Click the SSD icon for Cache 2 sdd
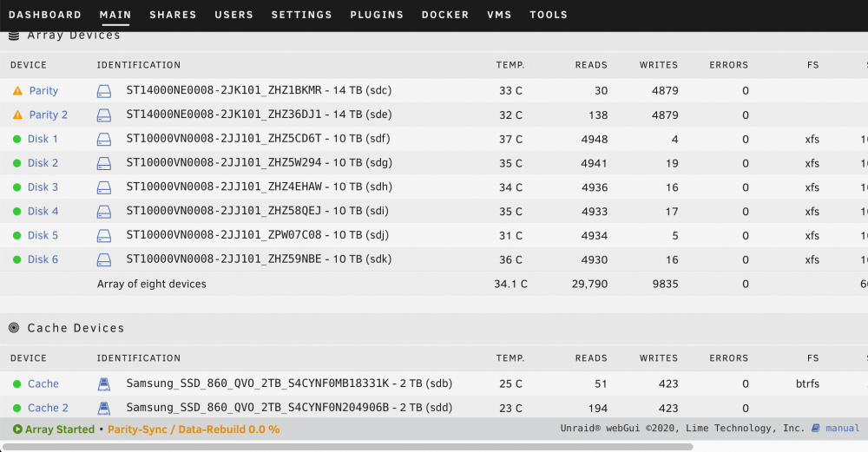This screenshot has height=452, width=868. click(x=104, y=409)
